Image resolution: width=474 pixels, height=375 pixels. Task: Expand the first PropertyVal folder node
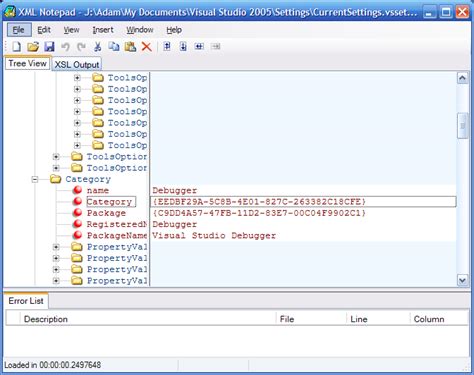(x=56, y=247)
